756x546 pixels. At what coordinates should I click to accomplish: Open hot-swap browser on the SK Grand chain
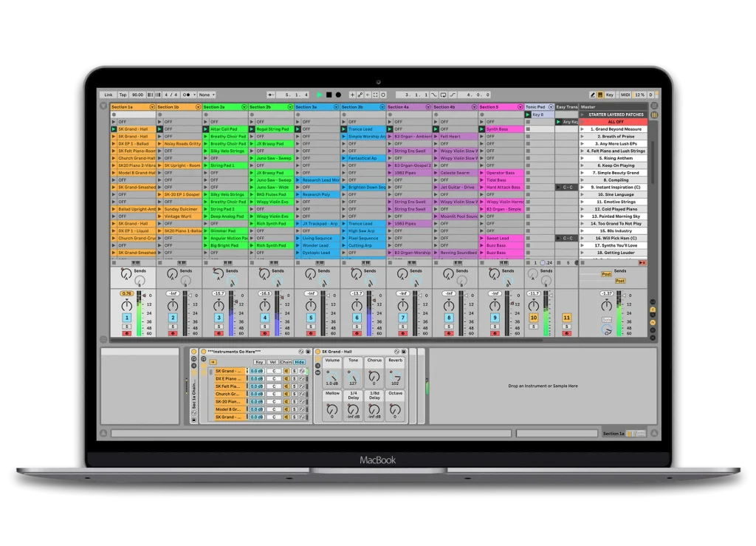click(x=301, y=371)
